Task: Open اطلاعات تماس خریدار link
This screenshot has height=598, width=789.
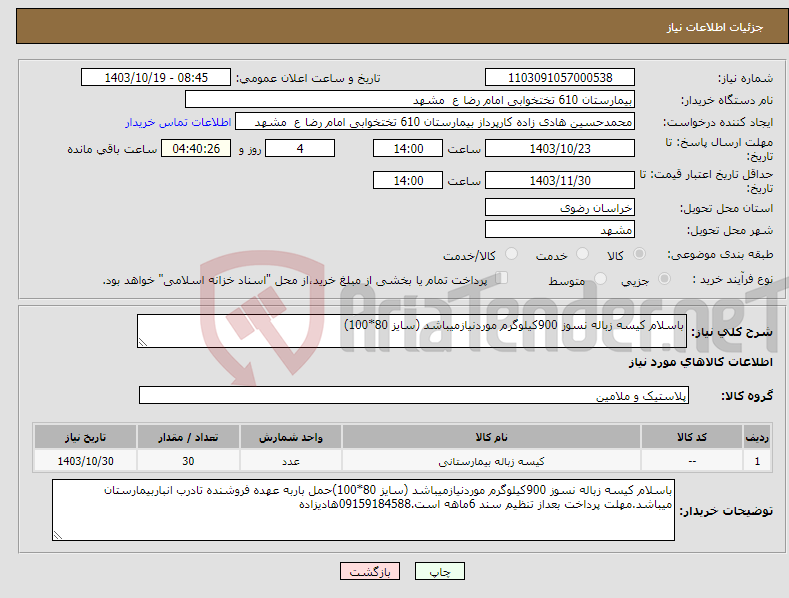Action: pos(178,122)
